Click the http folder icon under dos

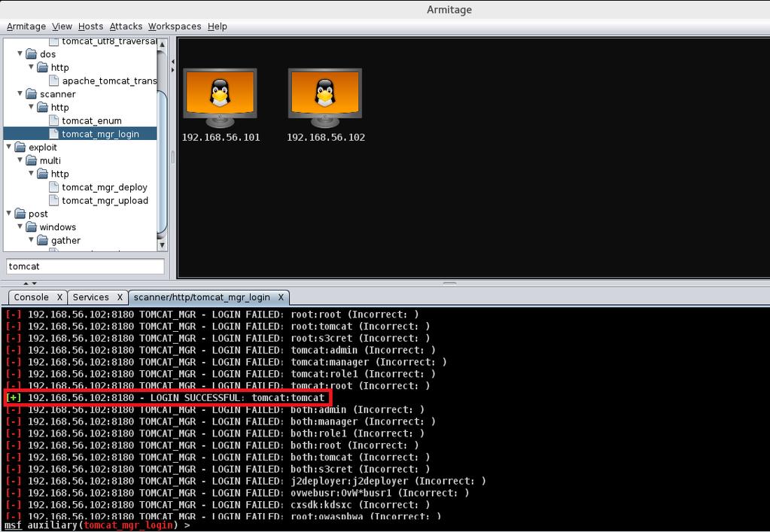[x=43, y=67]
